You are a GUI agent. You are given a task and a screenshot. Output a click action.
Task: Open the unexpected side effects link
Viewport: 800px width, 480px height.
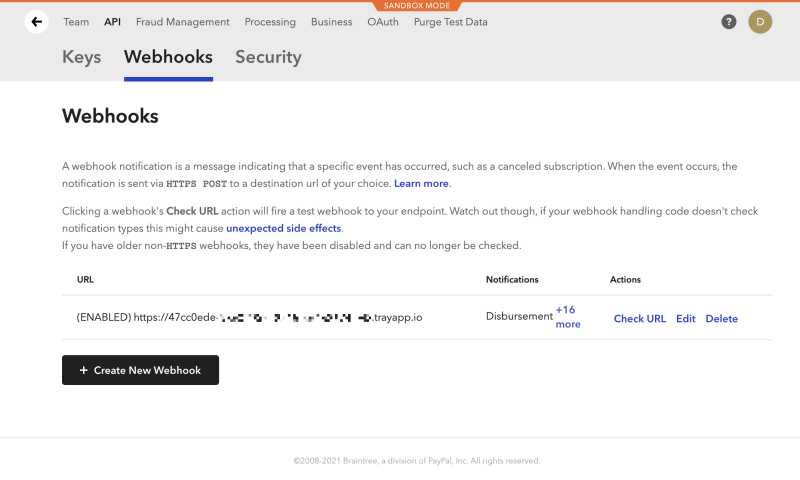tap(284, 228)
